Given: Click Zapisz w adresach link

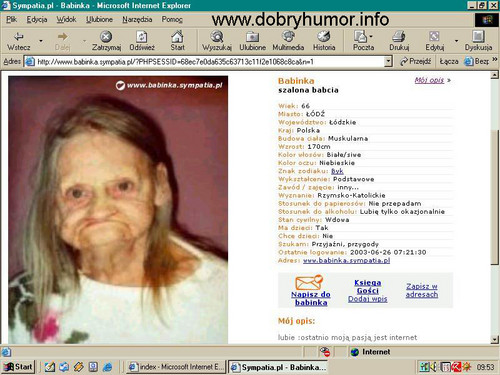Looking at the screenshot, I should tap(422, 290).
